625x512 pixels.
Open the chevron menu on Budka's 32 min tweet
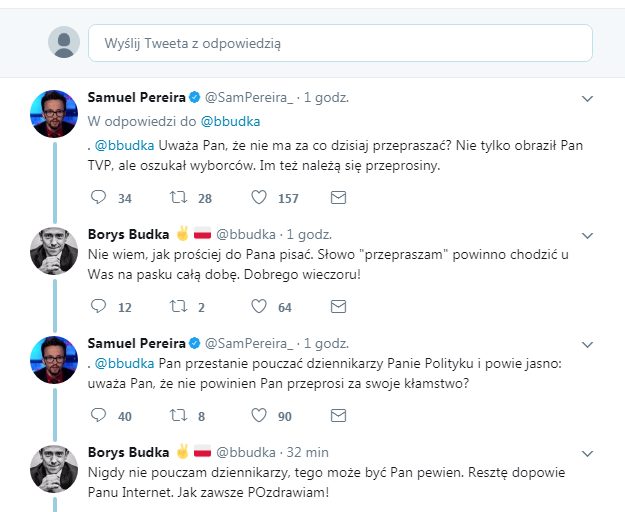click(x=588, y=452)
